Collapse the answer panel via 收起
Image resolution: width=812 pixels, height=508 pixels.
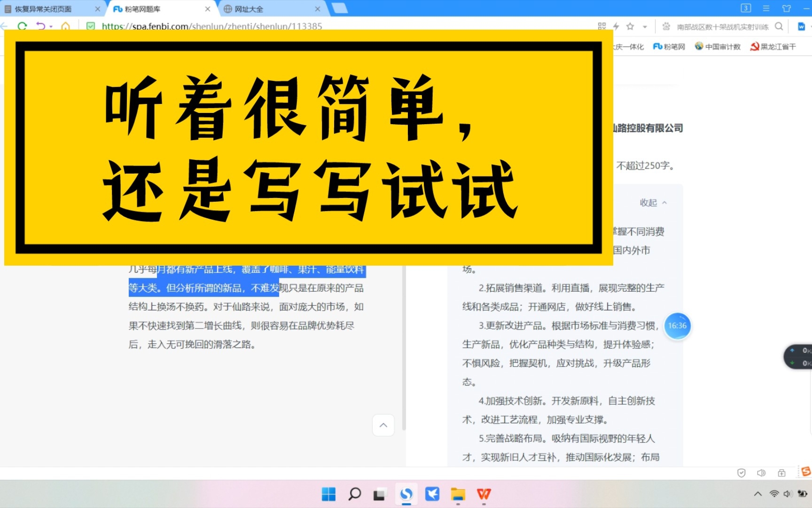tap(653, 203)
